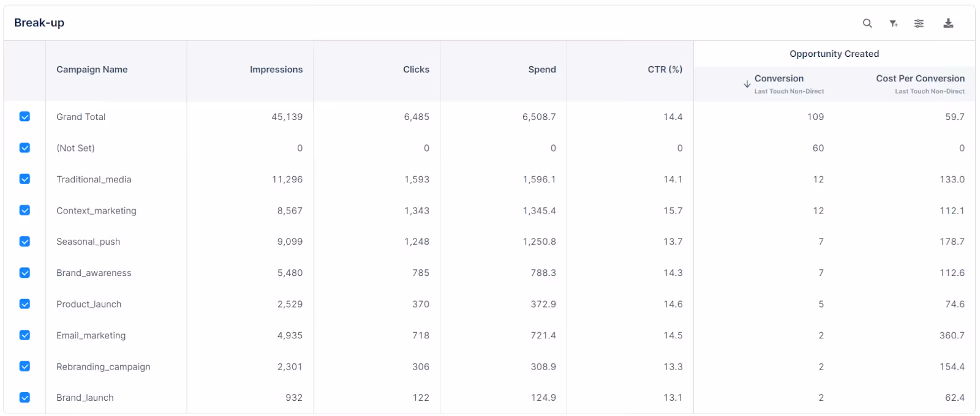Click the Campaign Name column header

point(92,69)
